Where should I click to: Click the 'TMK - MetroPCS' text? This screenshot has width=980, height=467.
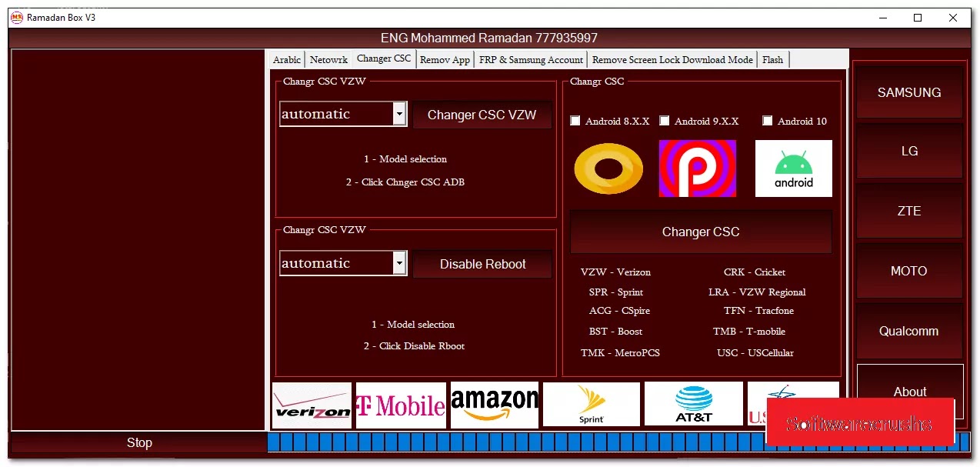(x=620, y=352)
